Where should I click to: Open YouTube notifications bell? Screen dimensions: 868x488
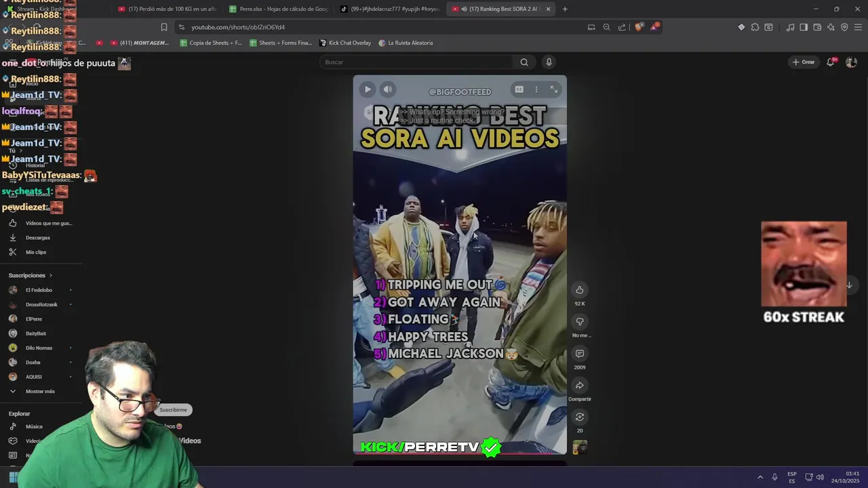coord(831,62)
